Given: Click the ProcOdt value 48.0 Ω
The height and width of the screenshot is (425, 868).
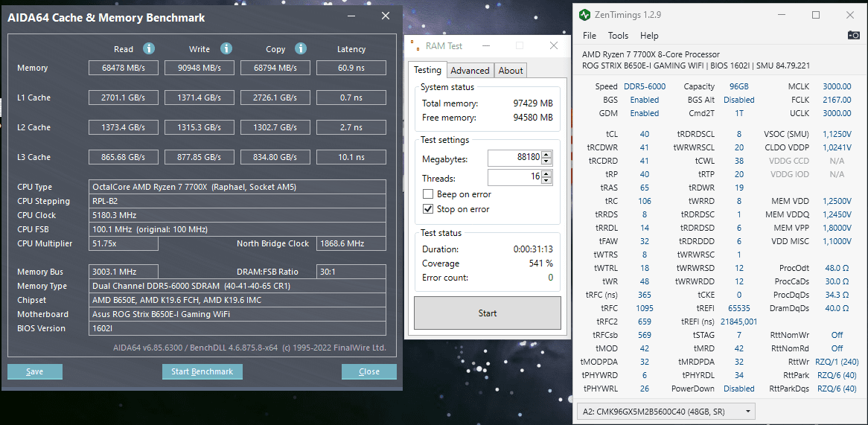Looking at the screenshot, I should pyautogui.click(x=837, y=268).
